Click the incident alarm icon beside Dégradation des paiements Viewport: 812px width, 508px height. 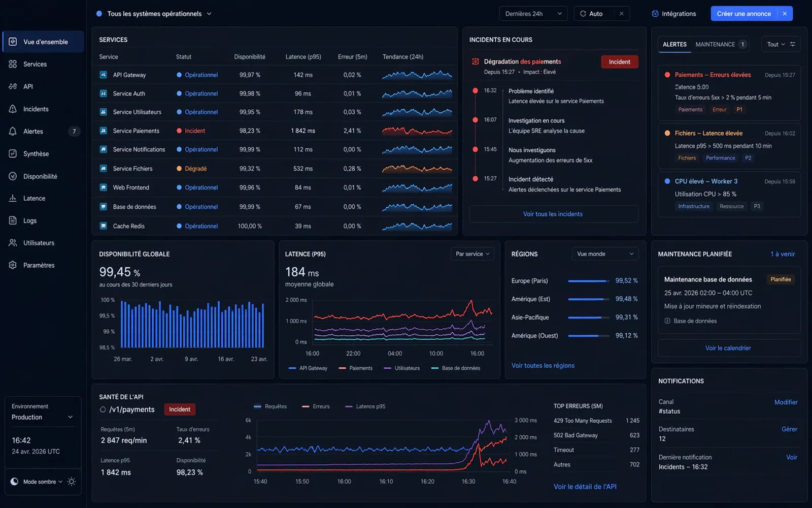tap(476, 61)
